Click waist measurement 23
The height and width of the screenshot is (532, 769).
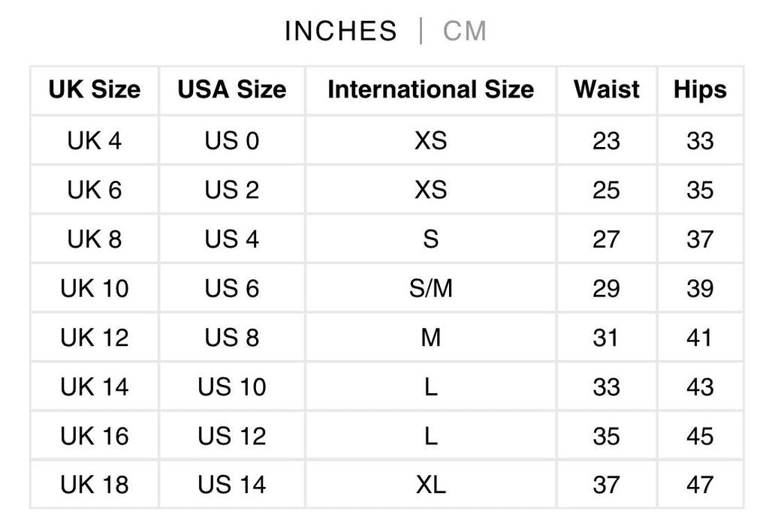click(x=606, y=140)
